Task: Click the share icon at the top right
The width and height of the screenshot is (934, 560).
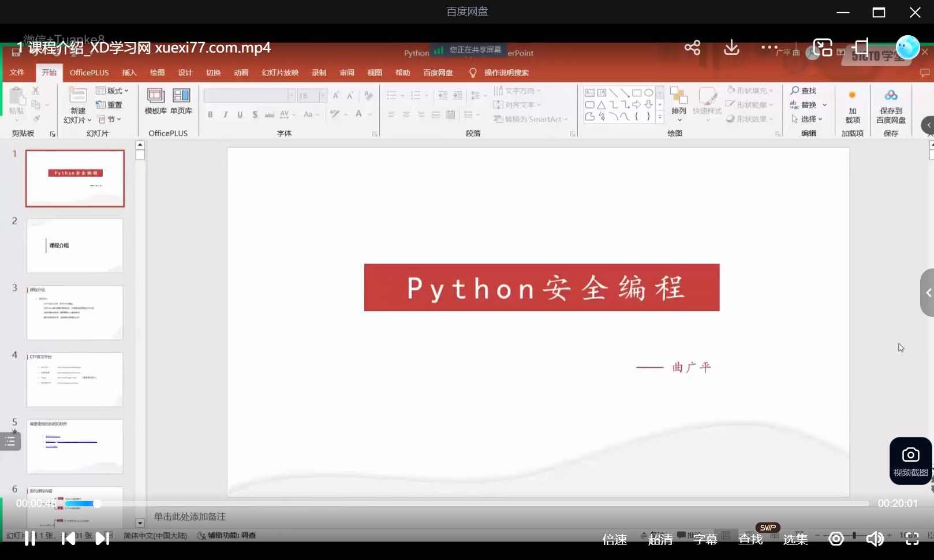Action: [692, 48]
